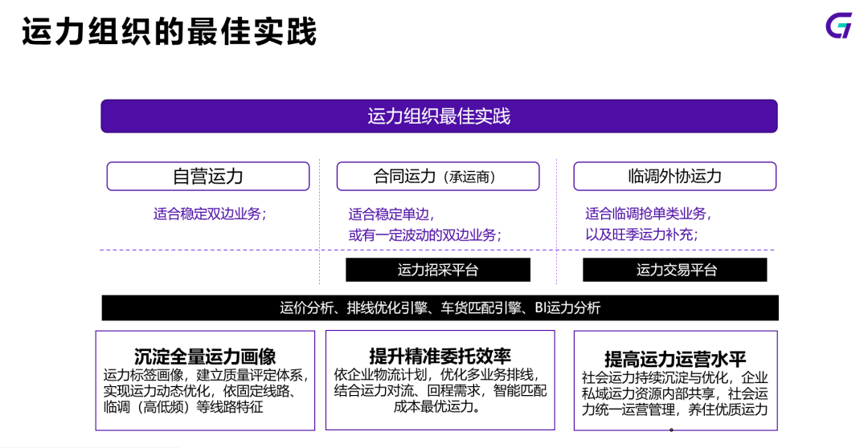Select the line 力统一运营管理，养住优质运力
Viewport: 868px width, 448px height.
pyautogui.click(x=675, y=409)
